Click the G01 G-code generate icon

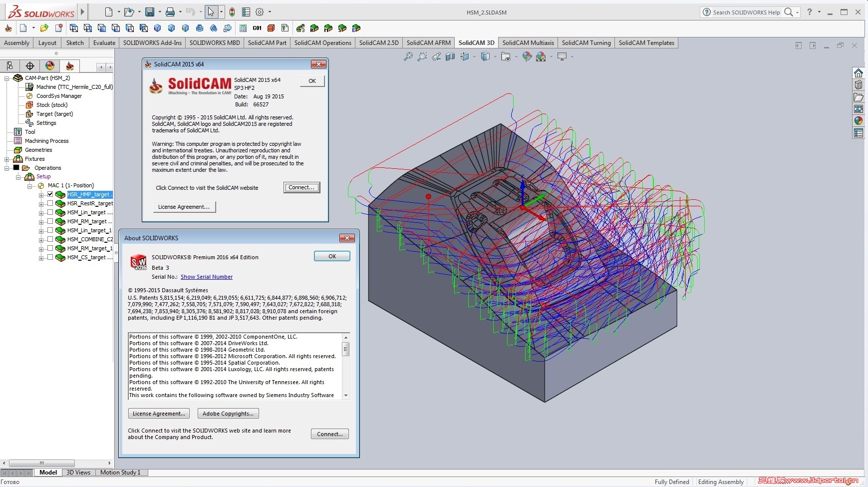click(257, 28)
